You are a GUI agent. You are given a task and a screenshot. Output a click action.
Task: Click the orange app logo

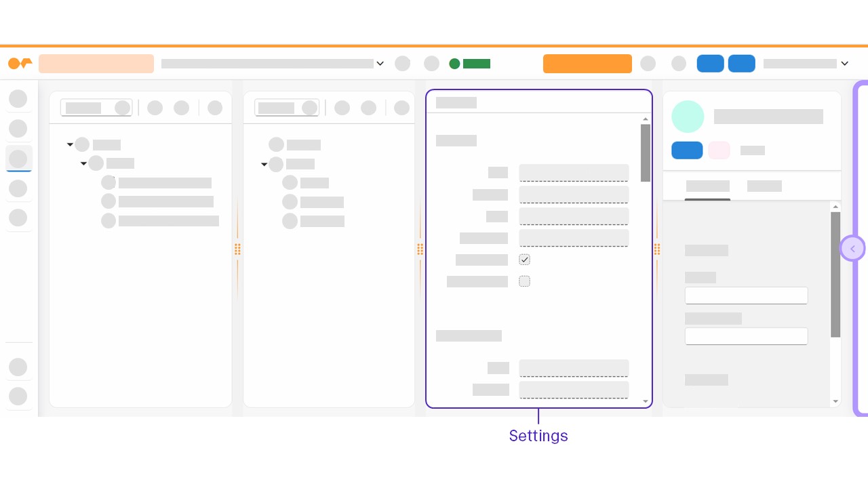pos(20,63)
